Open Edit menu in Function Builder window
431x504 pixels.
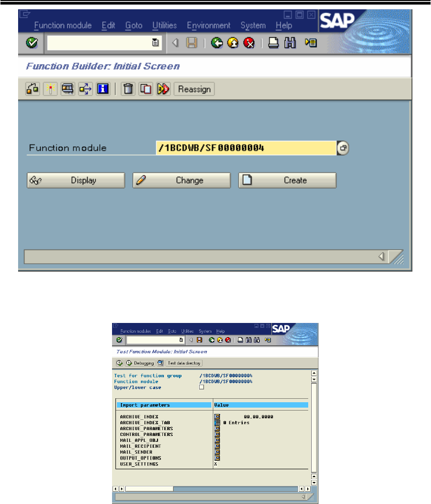pos(108,25)
